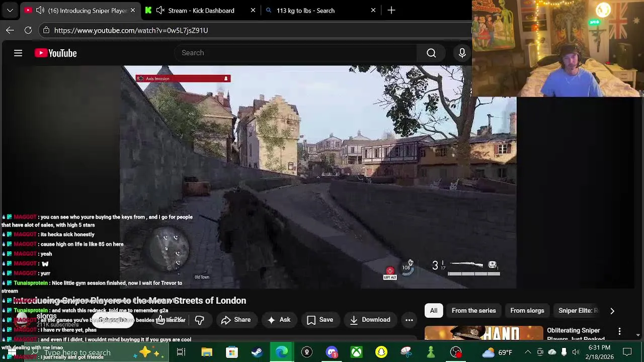Open Microsoft Store from the taskbar
644x362 pixels.
coord(231,352)
